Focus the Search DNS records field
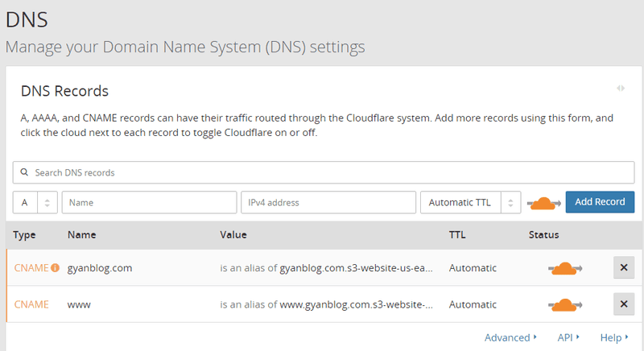 (324, 172)
